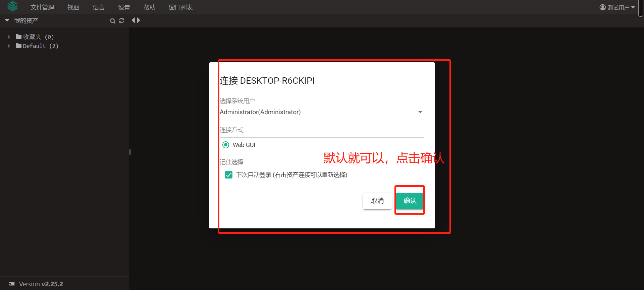This screenshot has height=290, width=644.
Task: Expand the 收藏夹 tree node
Action: tap(9, 37)
